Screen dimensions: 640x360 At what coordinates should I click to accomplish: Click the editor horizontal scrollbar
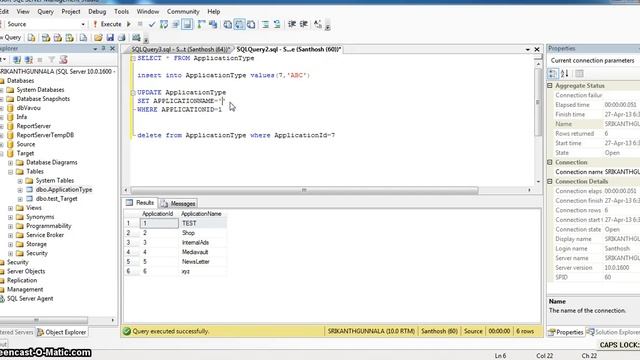point(304,190)
